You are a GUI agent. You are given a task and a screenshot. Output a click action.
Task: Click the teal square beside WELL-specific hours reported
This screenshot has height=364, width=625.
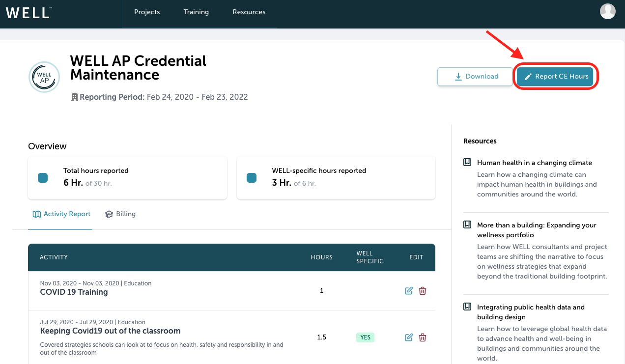tap(252, 178)
